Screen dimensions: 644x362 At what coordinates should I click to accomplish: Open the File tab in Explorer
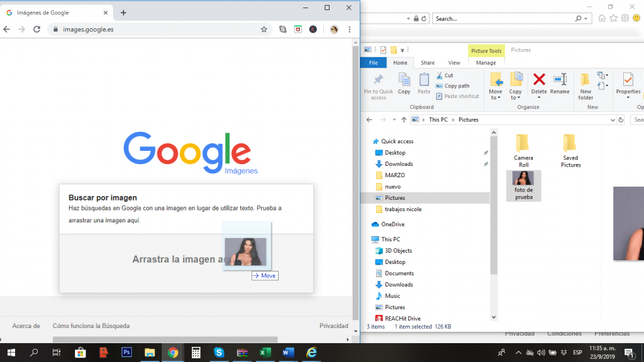[374, 63]
